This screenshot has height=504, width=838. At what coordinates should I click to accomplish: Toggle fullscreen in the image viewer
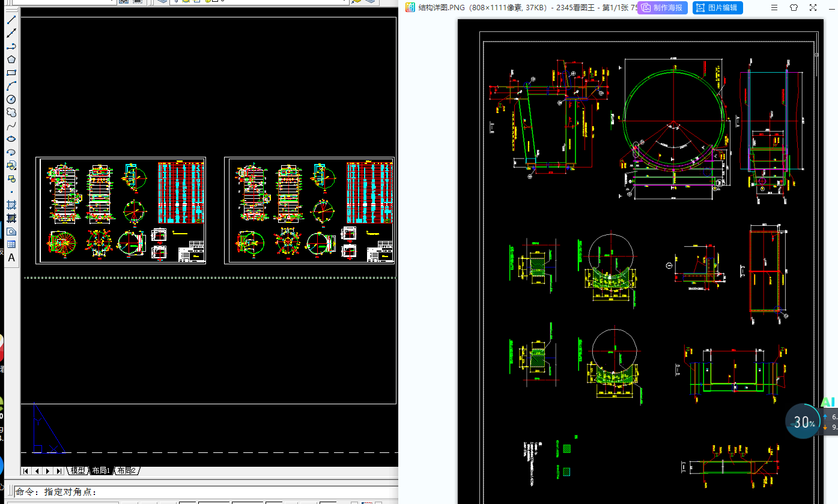(813, 8)
